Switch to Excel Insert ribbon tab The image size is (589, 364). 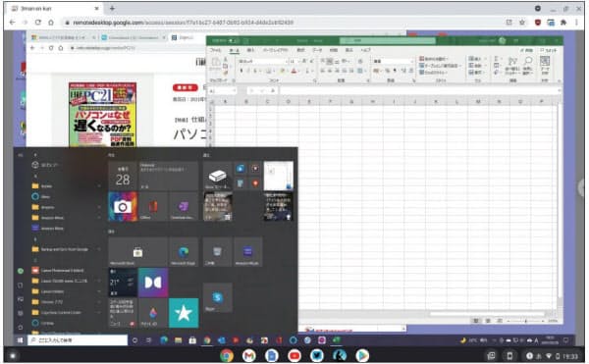tap(250, 50)
